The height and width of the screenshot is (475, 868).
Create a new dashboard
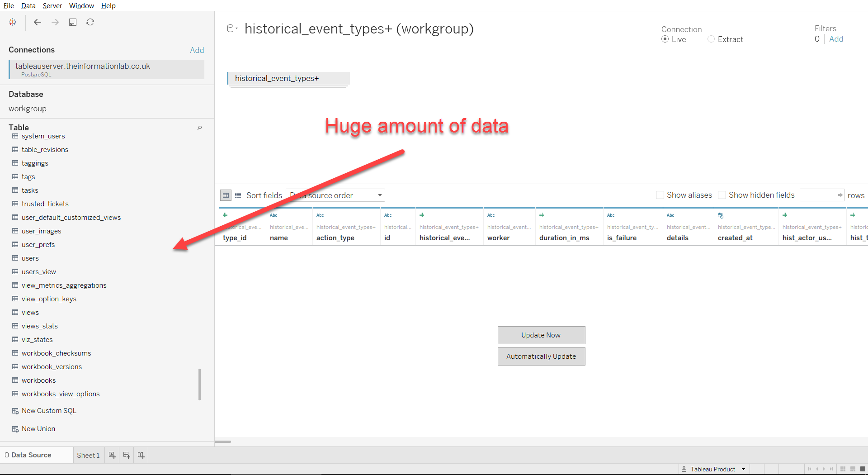(126, 455)
